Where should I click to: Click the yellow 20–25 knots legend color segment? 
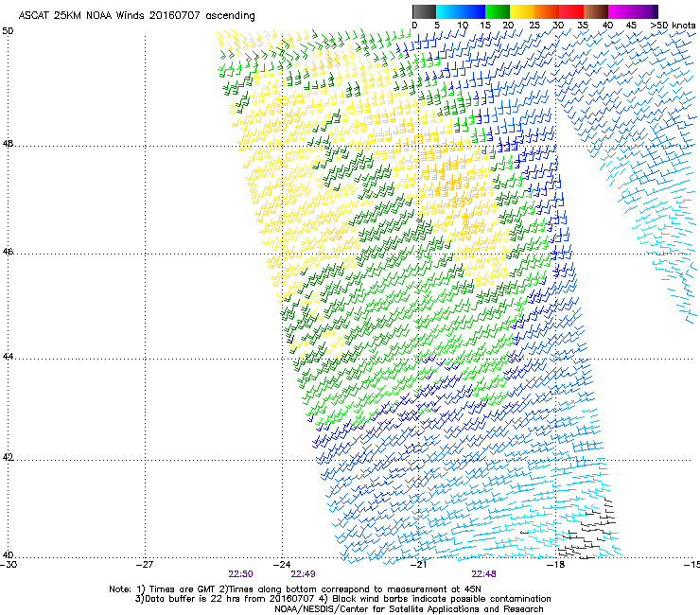522,11
